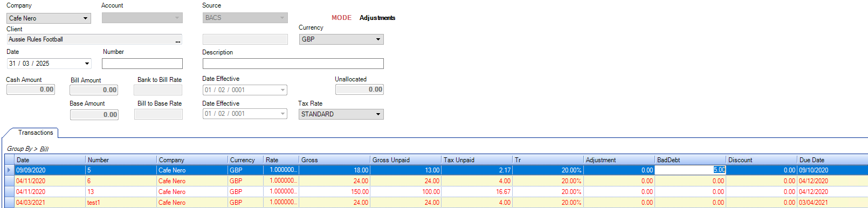Click the Adjustments mode label

pos(377,18)
